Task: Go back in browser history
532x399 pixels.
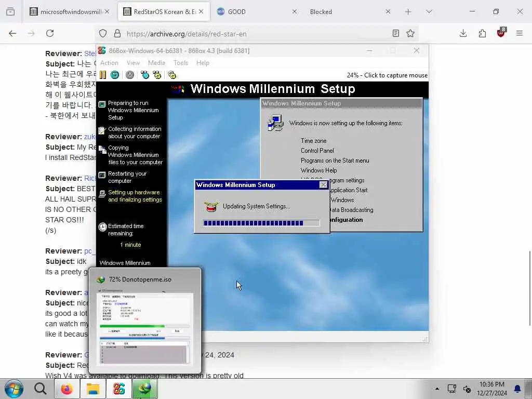Action: [12, 33]
